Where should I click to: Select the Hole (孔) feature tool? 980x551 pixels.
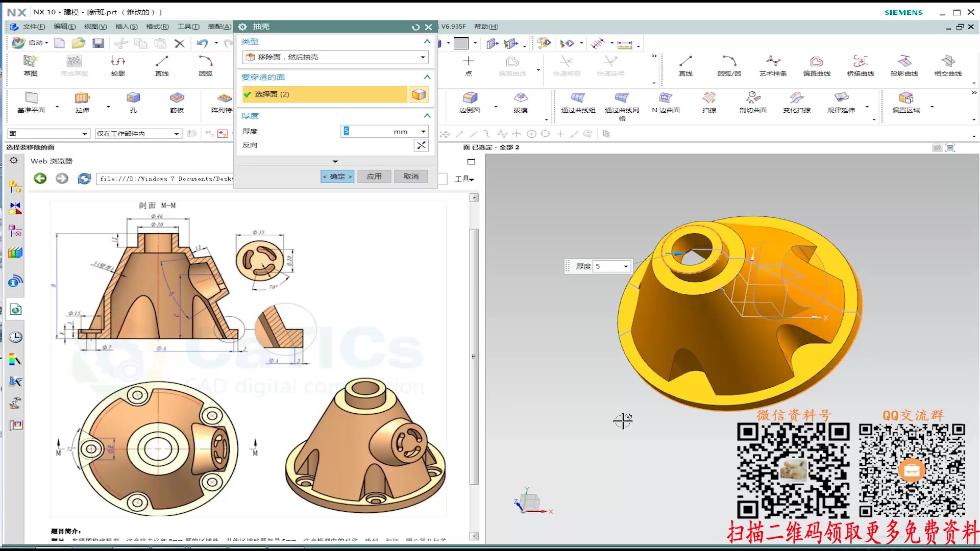(x=133, y=98)
